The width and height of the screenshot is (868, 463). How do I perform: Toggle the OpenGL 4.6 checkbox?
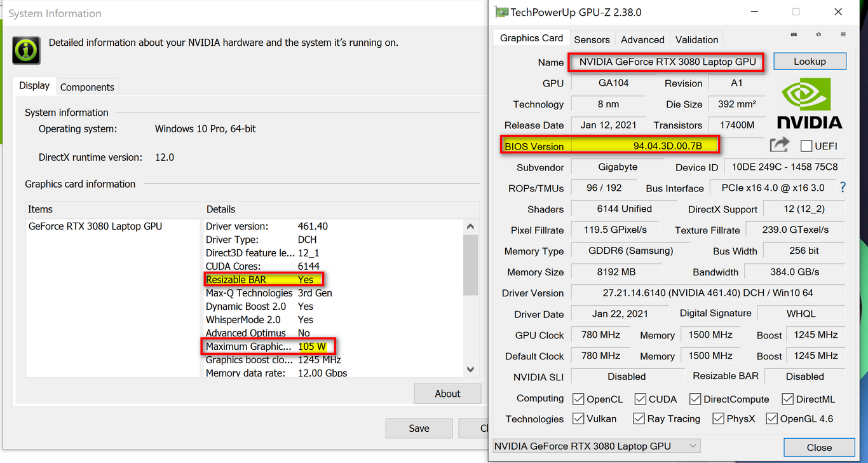771,418
